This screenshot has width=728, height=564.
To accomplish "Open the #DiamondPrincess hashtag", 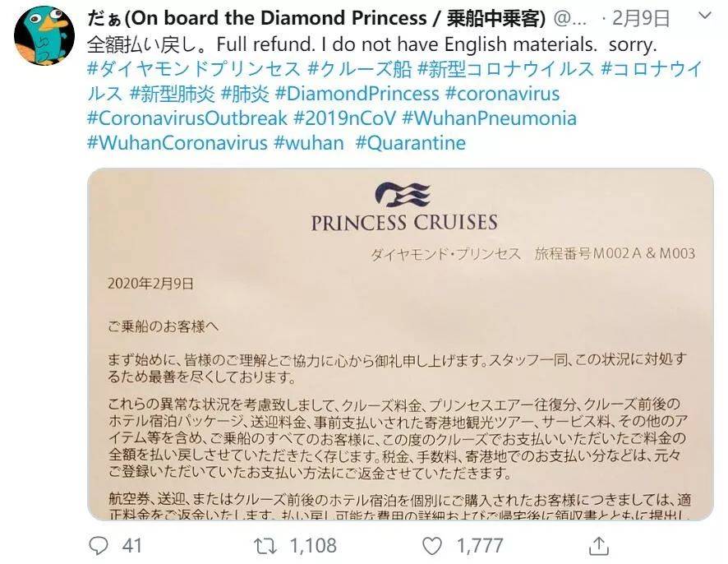I will click(357, 94).
